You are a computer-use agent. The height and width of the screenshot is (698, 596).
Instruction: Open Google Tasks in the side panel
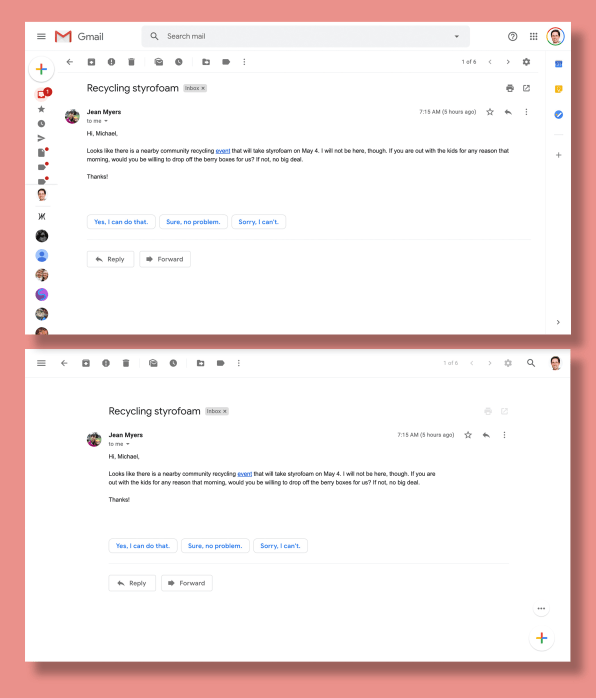[x=558, y=114]
